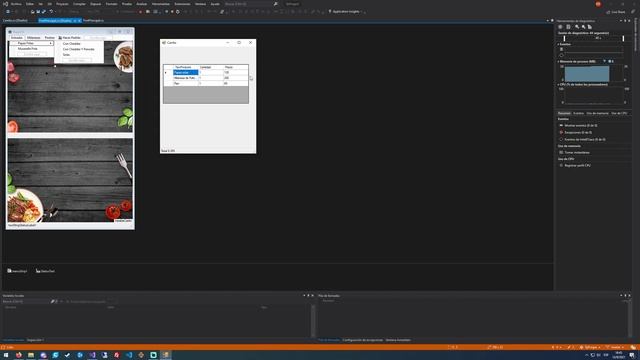The width and height of the screenshot is (640, 360).
Task: Switch to Uso de CPU tab
Action: coord(619,113)
